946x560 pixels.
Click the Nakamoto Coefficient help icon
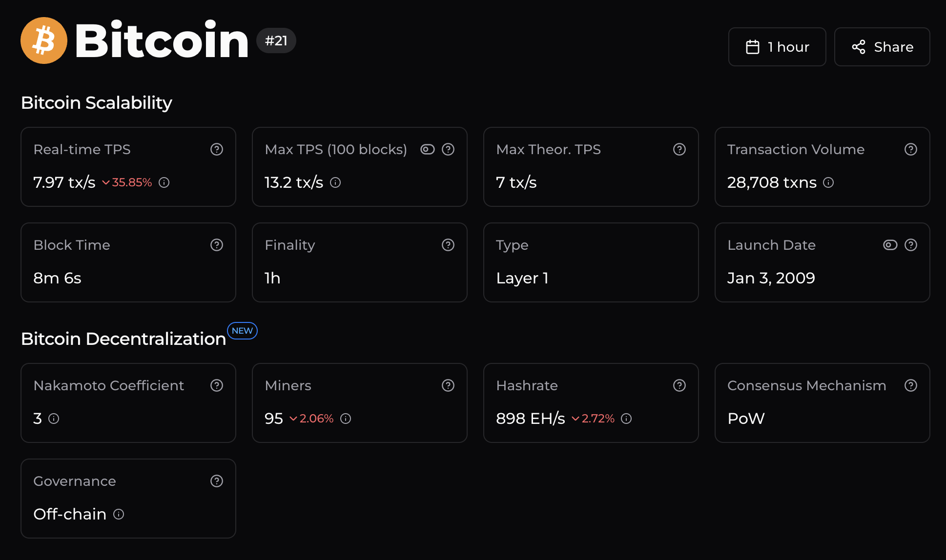point(217,385)
